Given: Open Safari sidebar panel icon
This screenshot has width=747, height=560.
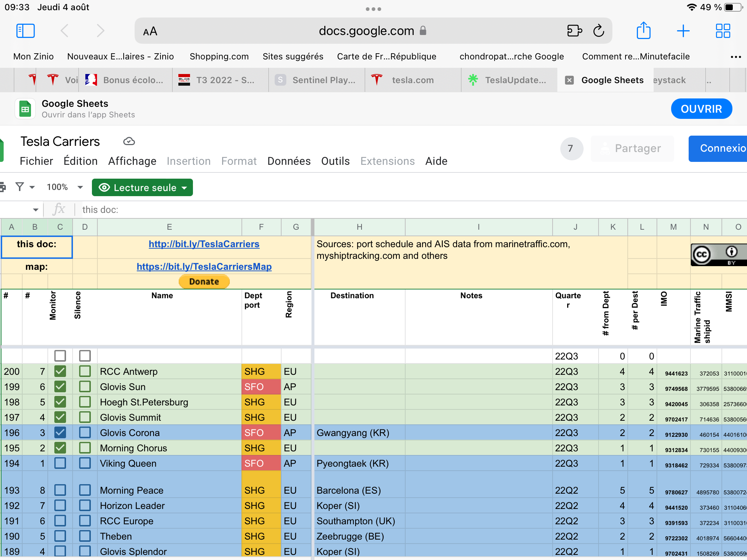Looking at the screenshot, I should click(x=26, y=31).
